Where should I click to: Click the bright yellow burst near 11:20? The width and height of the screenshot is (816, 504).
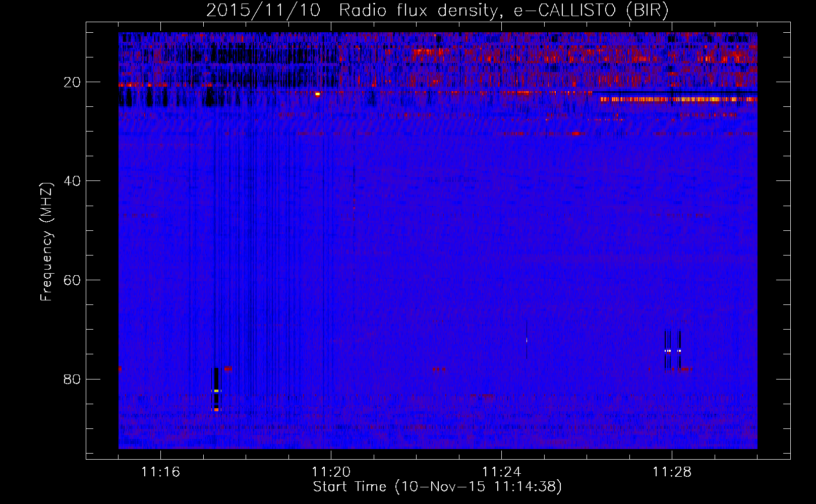pos(318,94)
